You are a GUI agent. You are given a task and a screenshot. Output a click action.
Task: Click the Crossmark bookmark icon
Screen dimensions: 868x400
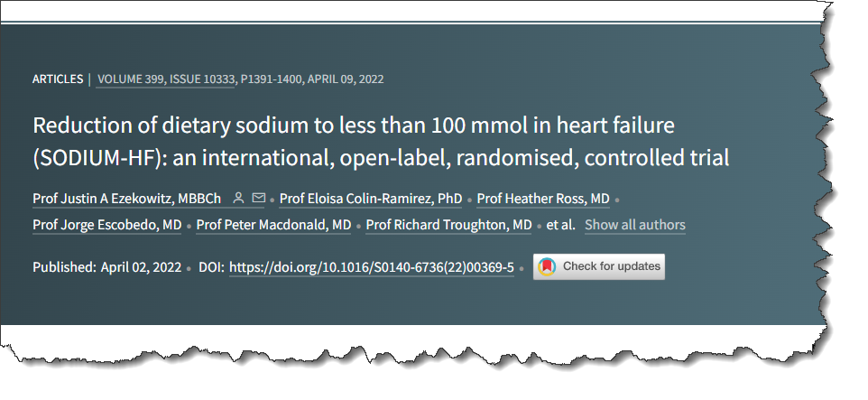click(547, 266)
